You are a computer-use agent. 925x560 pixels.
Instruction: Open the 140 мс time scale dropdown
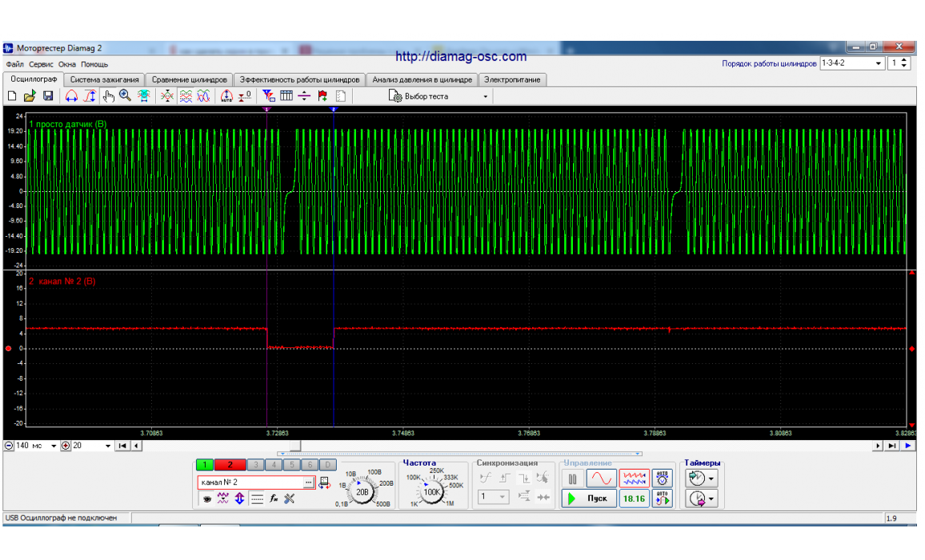click(54, 446)
